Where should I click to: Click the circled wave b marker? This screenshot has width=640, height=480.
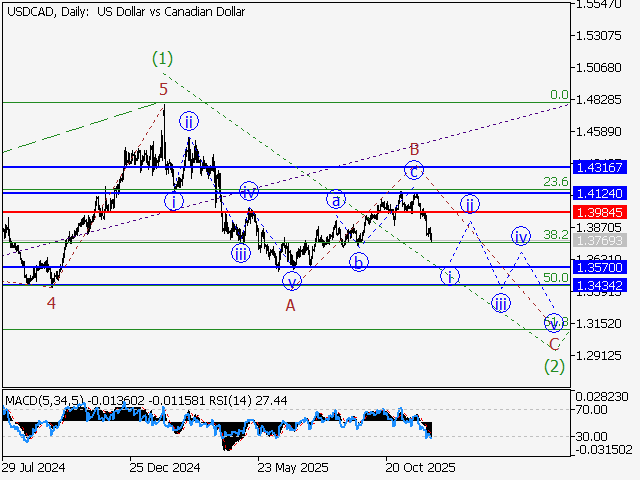tap(358, 262)
